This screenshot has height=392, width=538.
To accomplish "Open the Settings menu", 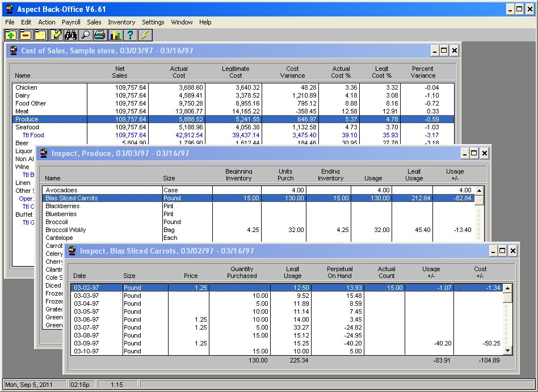I will click(153, 22).
